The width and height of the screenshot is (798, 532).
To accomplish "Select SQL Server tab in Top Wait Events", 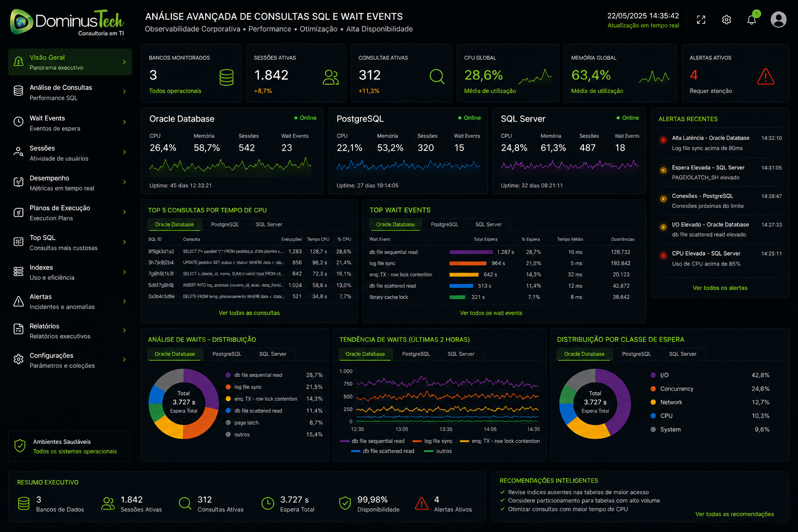I will [x=488, y=224].
